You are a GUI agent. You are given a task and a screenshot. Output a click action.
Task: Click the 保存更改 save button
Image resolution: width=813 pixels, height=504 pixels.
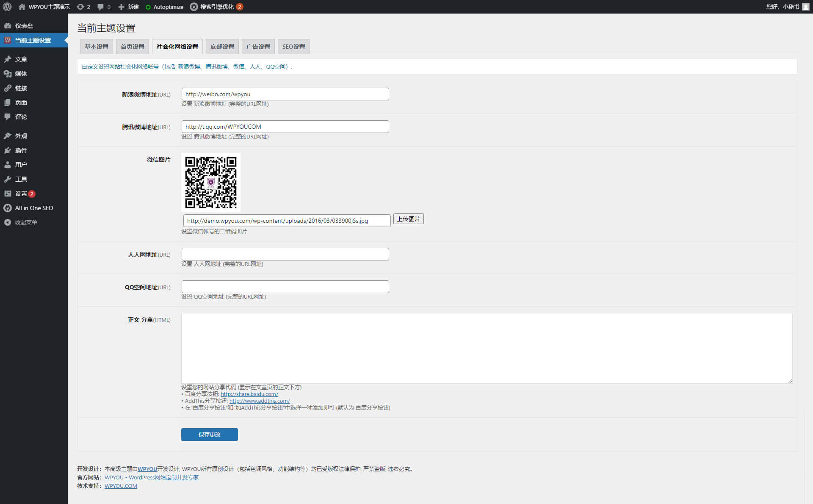coord(210,435)
